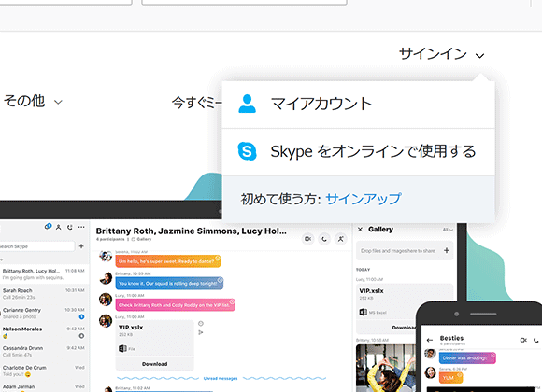Open the サインイン dropdown menu
Image resolution: width=542 pixels, height=392 pixels.
tap(442, 54)
